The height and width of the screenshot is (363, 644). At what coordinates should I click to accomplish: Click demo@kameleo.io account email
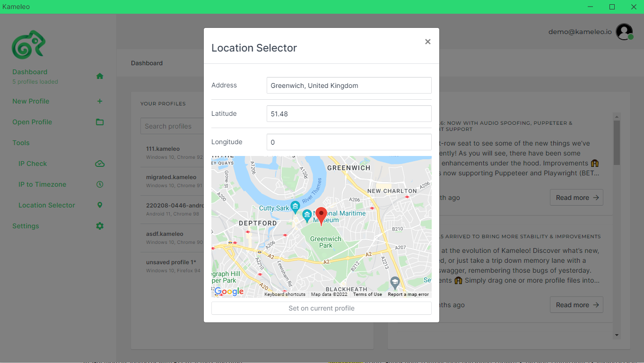[580, 32]
